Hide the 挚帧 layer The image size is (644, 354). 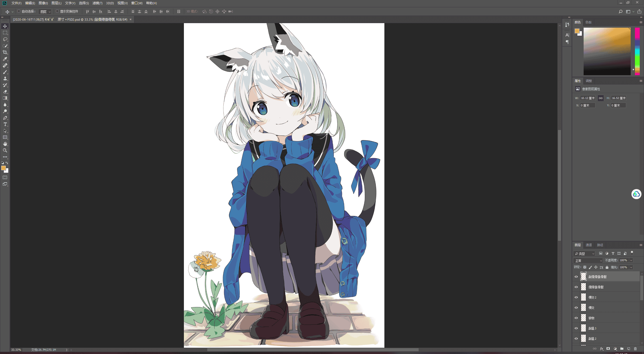click(x=576, y=318)
